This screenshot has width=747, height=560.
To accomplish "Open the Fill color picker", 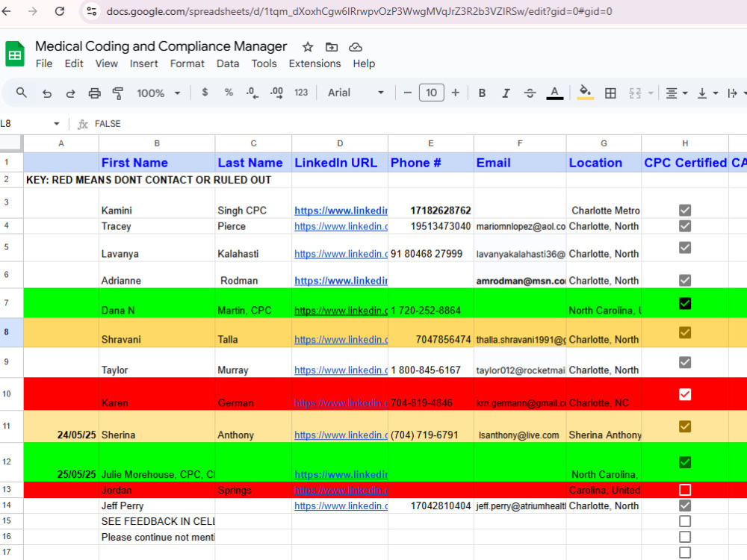I will [x=585, y=92].
